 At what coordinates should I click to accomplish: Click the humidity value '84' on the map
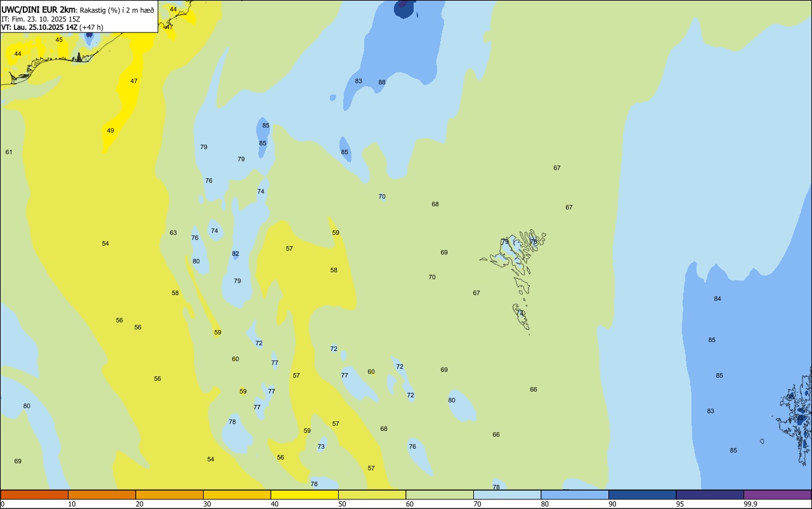click(x=717, y=299)
